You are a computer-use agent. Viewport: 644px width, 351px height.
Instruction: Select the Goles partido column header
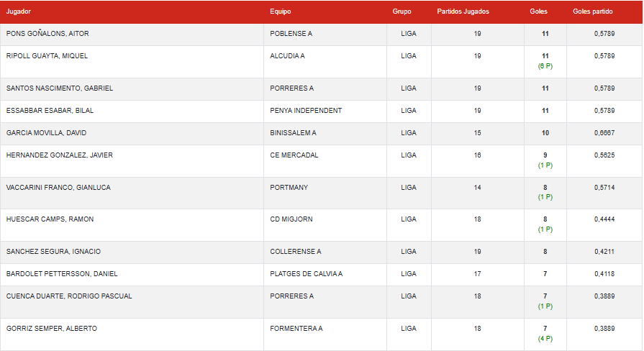[593, 12]
